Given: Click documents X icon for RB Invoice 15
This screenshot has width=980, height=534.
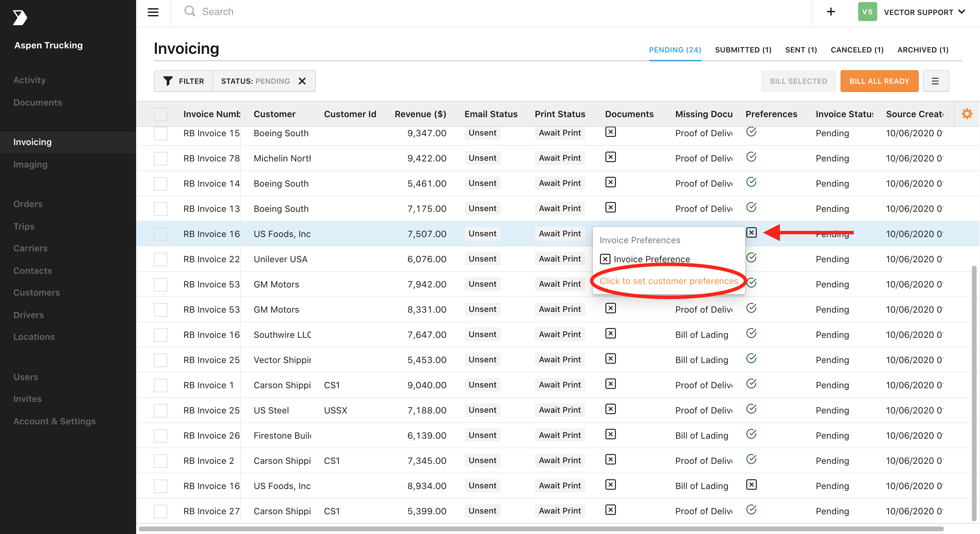Looking at the screenshot, I should 610,132.
